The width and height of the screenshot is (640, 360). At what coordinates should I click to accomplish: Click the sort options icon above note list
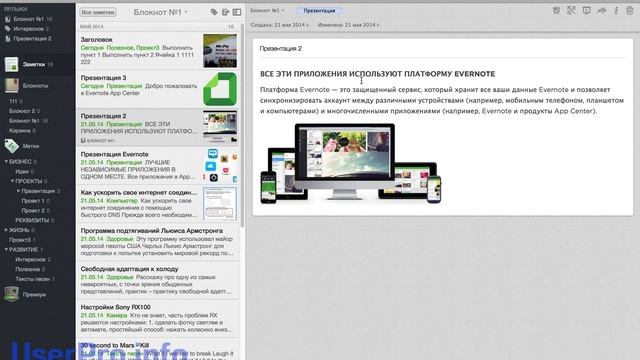pyautogui.click(x=225, y=12)
